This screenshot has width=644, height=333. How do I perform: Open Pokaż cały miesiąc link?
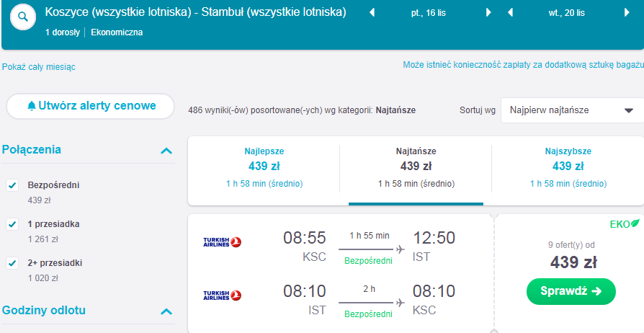tap(39, 67)
